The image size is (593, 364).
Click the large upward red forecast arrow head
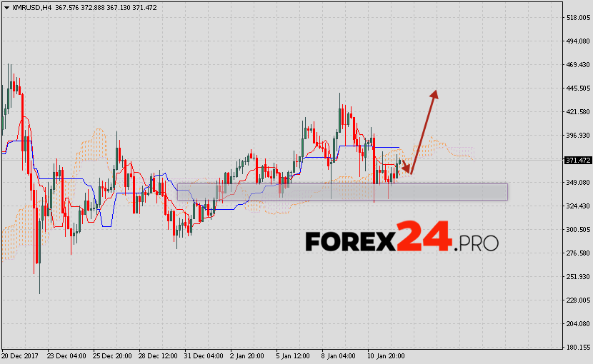tap(434, 94)
